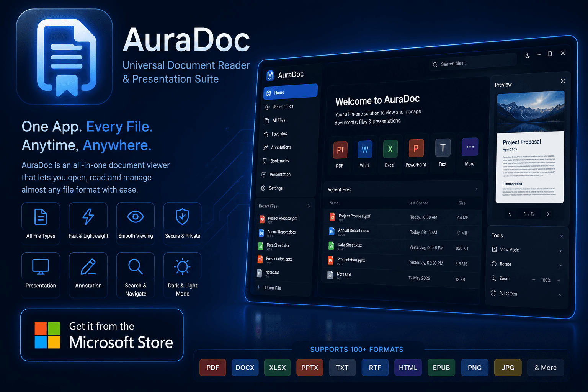Go to next preview page

coord(548,214)
